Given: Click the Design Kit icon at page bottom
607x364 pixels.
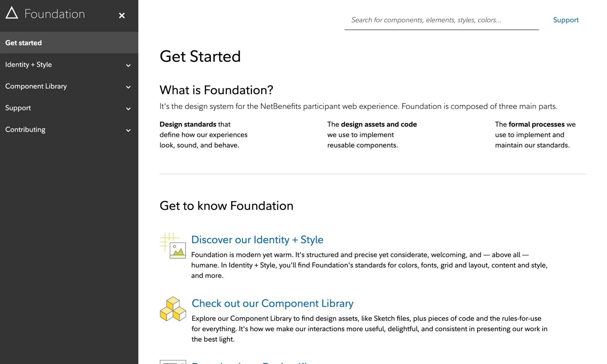Looking at the screenshot, I should coord(173,362).
